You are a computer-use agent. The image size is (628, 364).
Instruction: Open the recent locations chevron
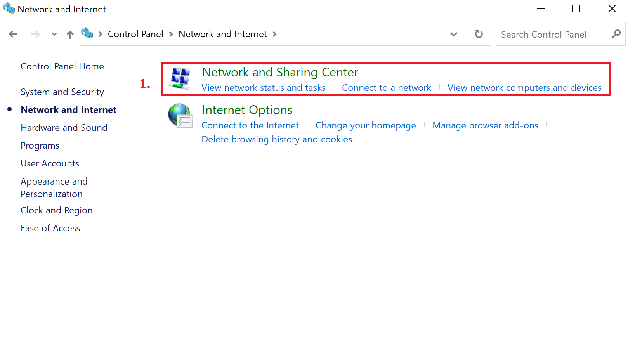coord(54,34)
